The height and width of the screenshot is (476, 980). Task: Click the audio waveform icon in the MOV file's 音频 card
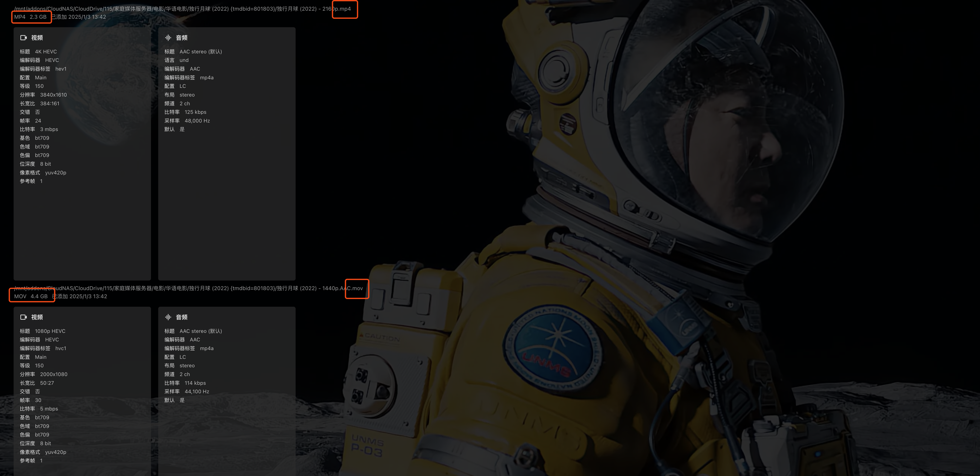click(168, 317)
